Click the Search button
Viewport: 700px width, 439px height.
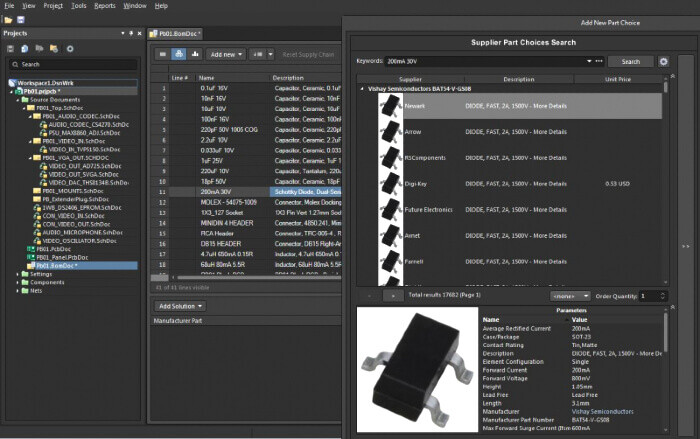tap(631, 62)
